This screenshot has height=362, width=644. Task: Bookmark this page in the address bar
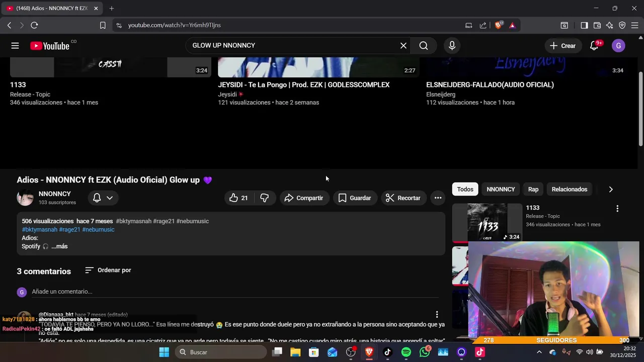point(103,25)
